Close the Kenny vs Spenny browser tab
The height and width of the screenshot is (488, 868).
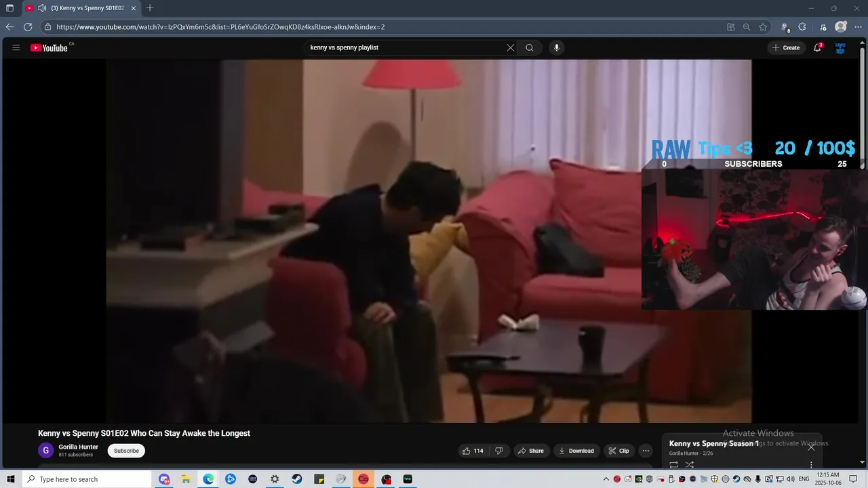[x=134, y=8]
